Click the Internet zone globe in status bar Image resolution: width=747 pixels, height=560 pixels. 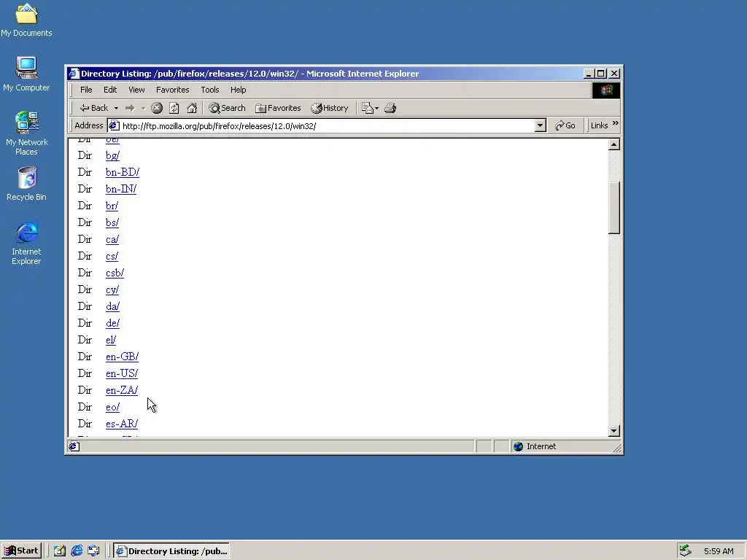pyautogui.click(x=519, y=446)
